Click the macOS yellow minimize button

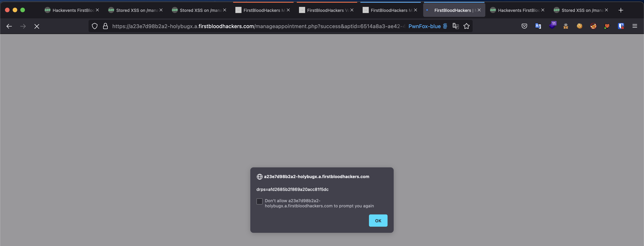(15, 10)
